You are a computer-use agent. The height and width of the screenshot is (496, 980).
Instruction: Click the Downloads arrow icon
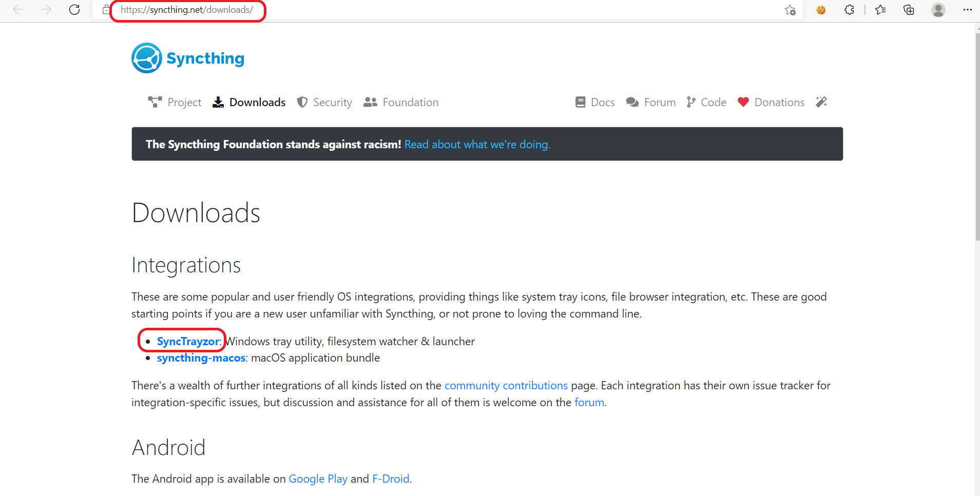[218, 102]
